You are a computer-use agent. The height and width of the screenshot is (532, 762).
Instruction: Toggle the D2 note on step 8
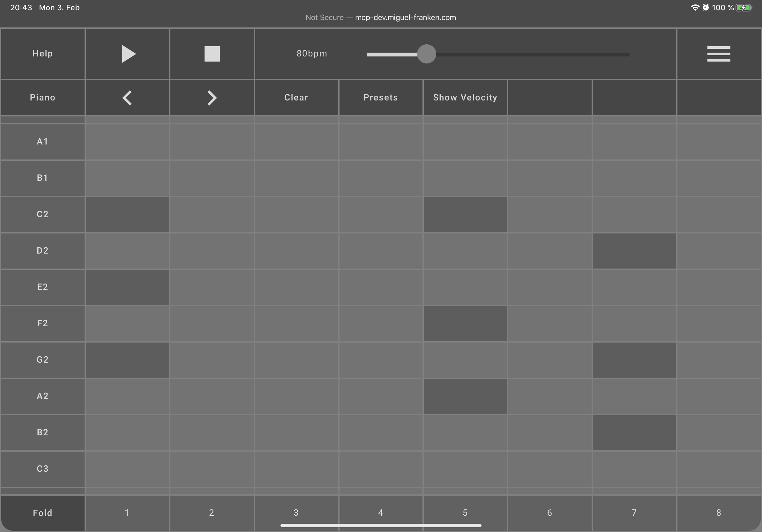coord(719,250)
